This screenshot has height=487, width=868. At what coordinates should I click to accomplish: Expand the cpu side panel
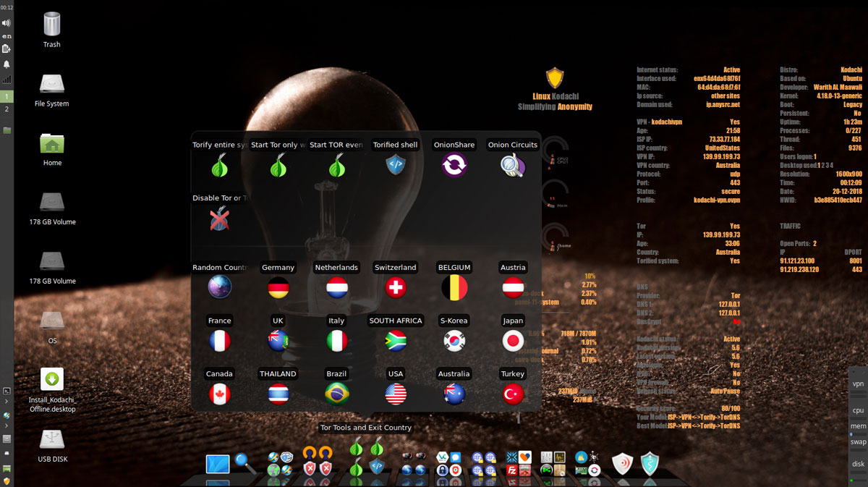[858, 410]
